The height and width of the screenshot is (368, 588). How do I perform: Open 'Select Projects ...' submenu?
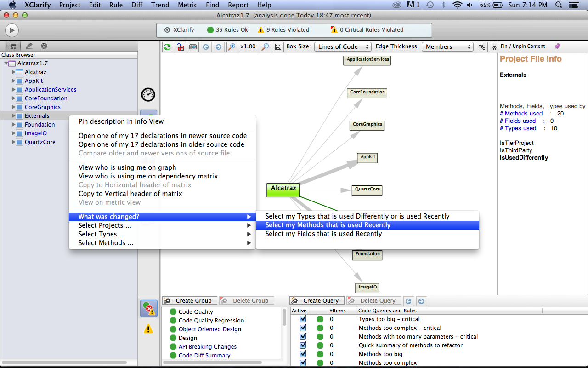coord(162,225)
